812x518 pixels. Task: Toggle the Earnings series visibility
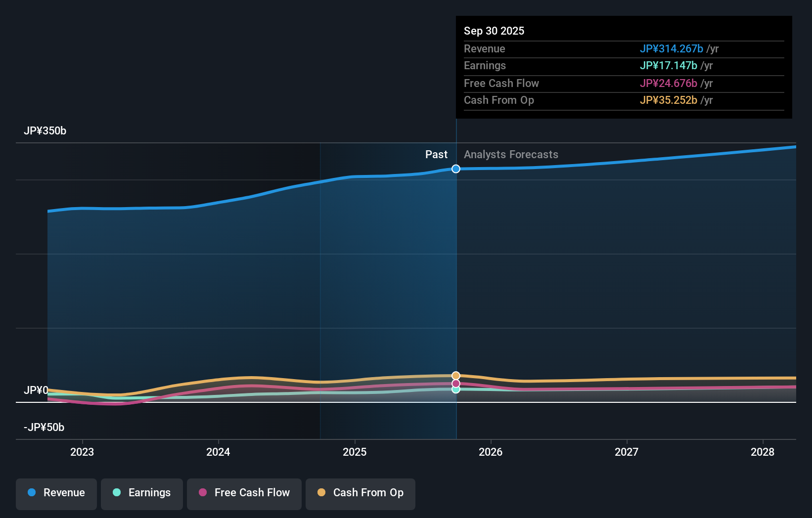pyautogui.click(x=141, y=493)
